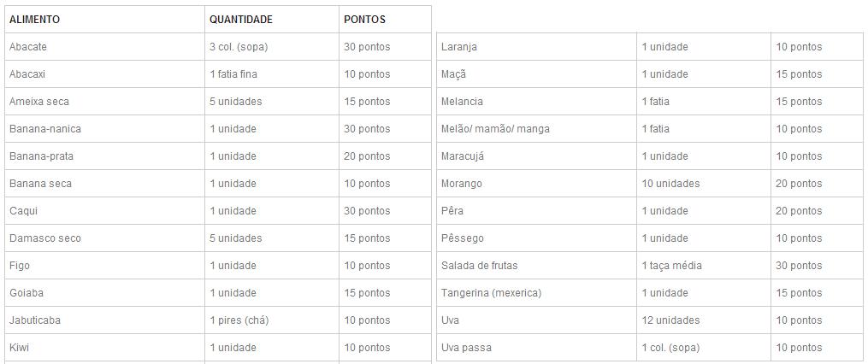Click the Banana-nanica cell
Image resolution: width=868 pixels, height=364 pixels.
(45, 129)
